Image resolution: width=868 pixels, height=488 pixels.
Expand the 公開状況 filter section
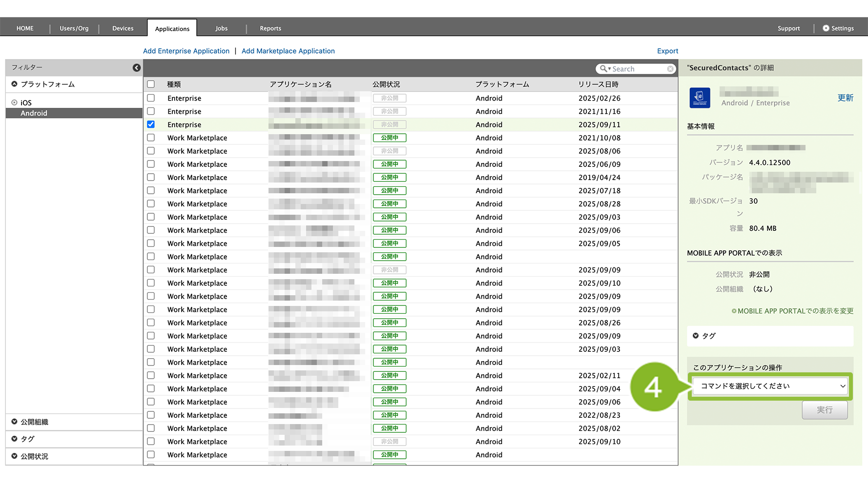[15, 457]
